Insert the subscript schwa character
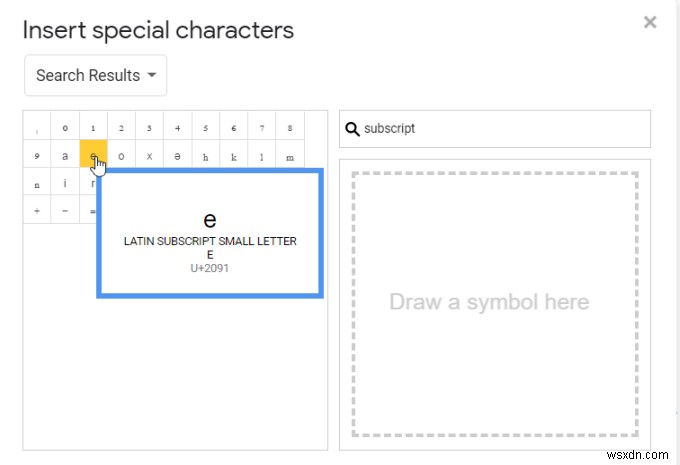680x465 pixels. pos(177,156)
